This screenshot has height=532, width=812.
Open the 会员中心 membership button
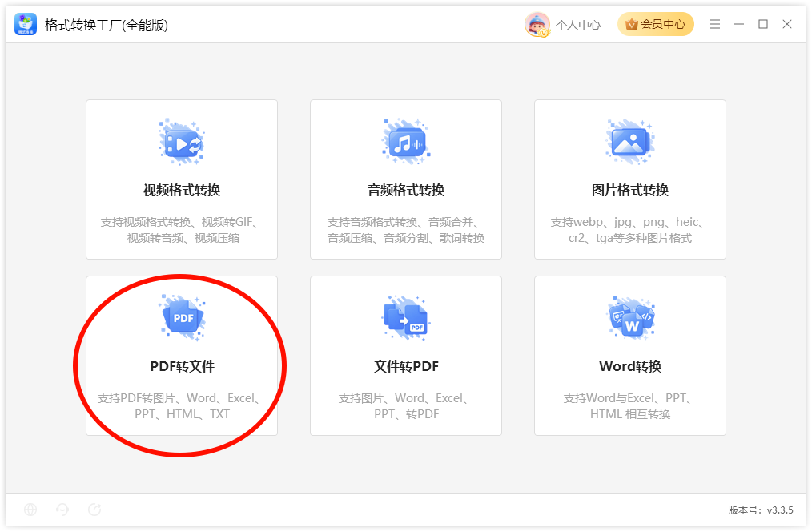coord(656,24)
